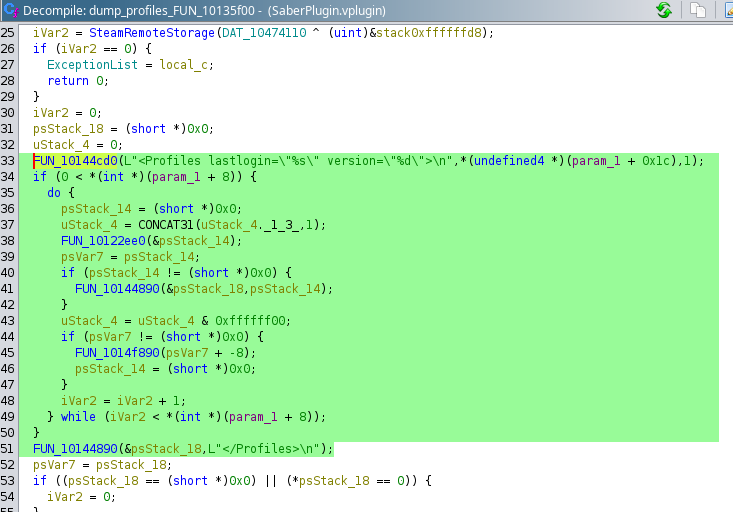
Task: Click DAT_10474110 global on line 25
Action: click(264, 33)
